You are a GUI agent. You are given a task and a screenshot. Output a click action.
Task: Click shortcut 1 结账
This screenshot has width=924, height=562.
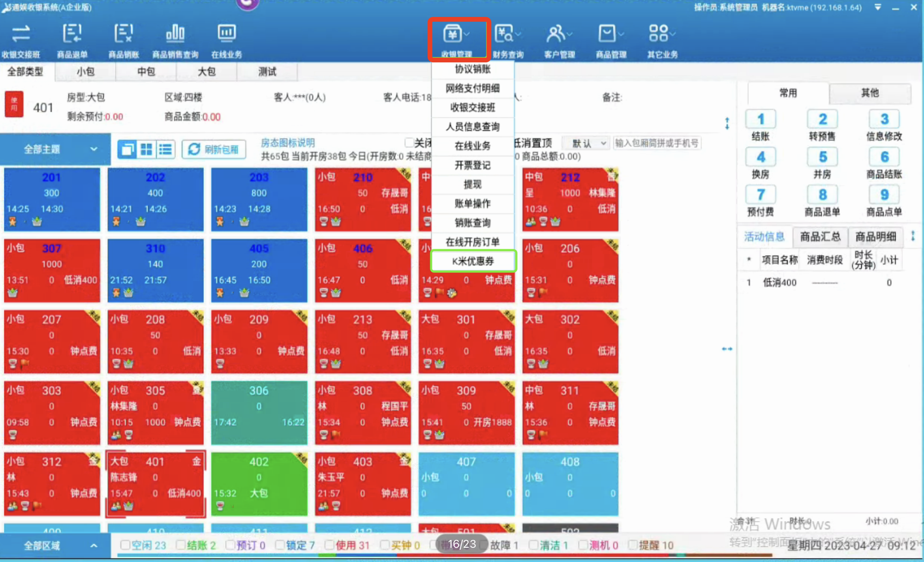761,126
